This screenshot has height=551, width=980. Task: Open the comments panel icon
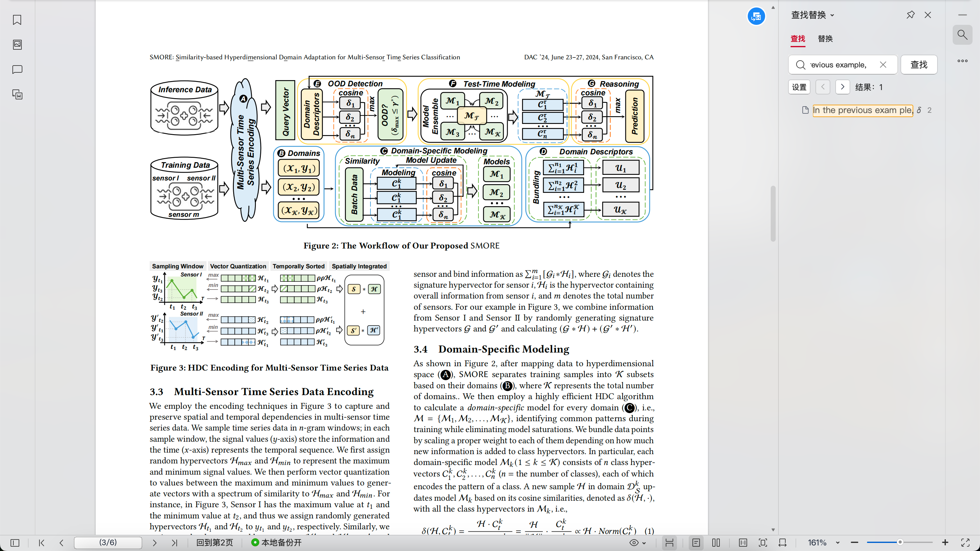point(17,70)
